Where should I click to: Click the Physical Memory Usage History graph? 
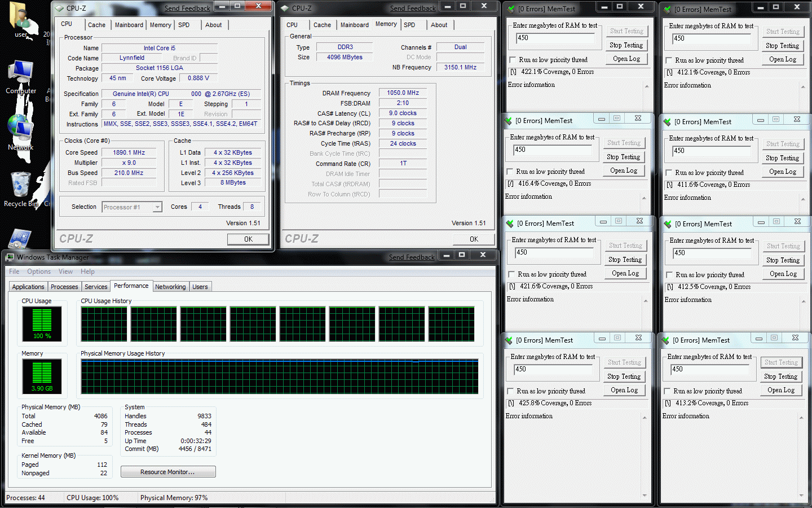click(280, 376)
